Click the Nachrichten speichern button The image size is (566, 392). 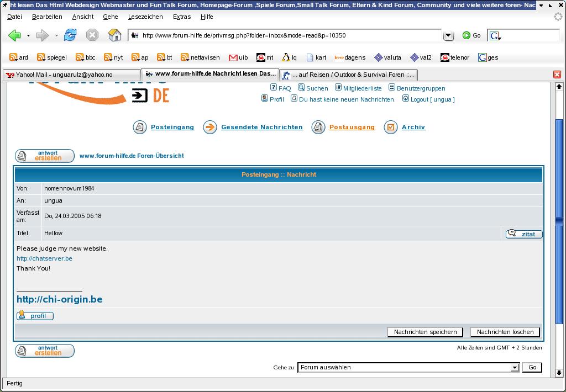coord(425,332)
